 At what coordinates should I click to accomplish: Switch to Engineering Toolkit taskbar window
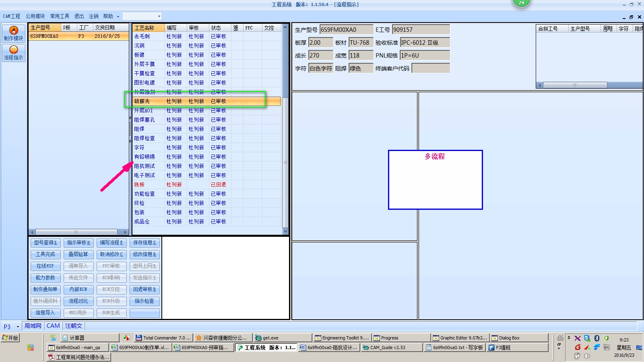[x=342, y=338]
